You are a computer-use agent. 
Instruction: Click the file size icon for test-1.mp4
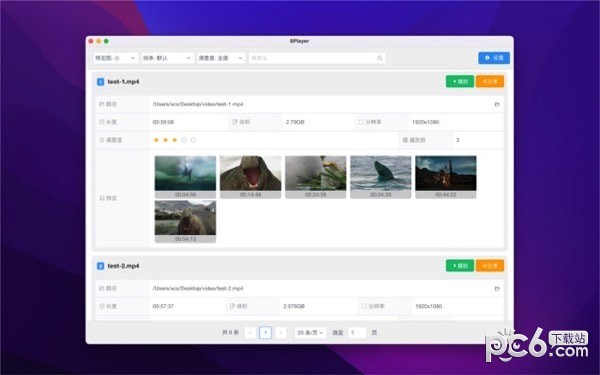click(235, 122)
